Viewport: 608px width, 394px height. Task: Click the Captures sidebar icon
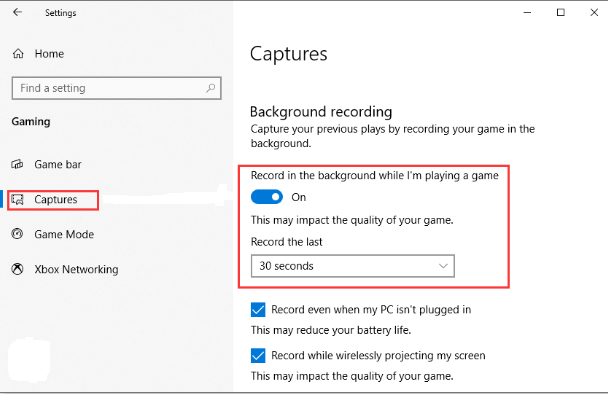[x=17, y=199]
